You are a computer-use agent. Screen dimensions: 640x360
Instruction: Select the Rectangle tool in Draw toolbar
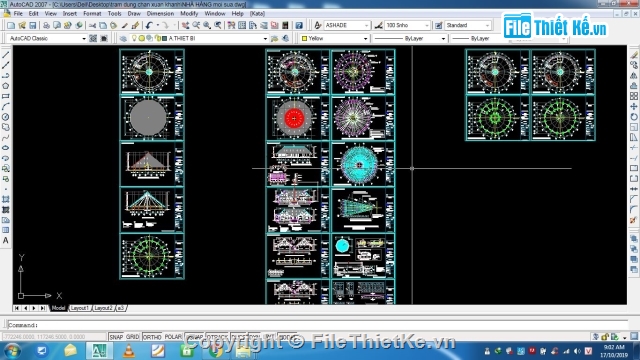coord(6,96)
